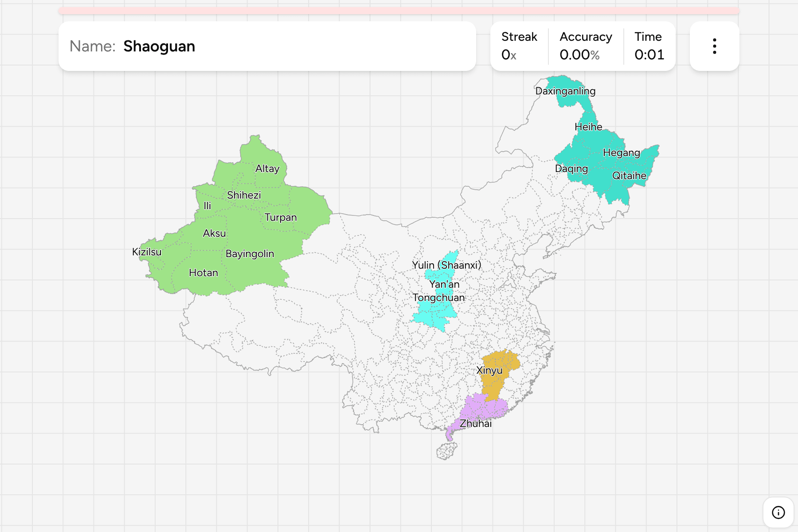Viewport: 798px width, 532px height.
Task: Open the info button in the corner
Action: coord(778,512)
